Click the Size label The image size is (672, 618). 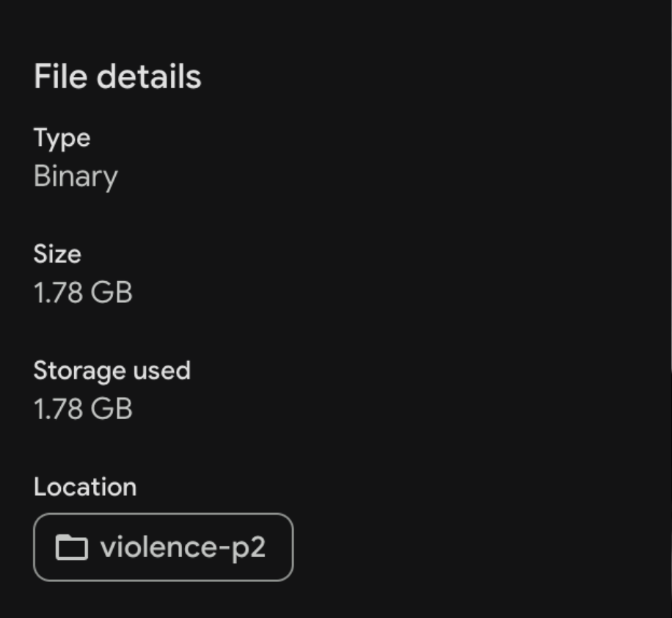pos(57,255)
